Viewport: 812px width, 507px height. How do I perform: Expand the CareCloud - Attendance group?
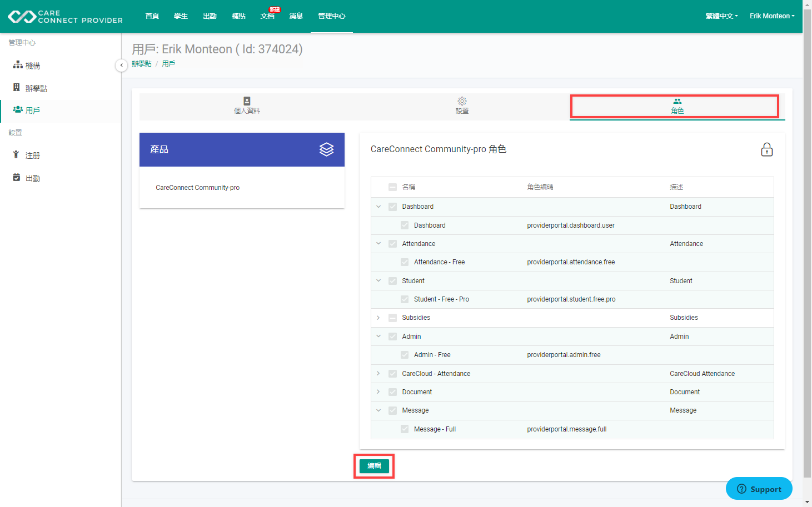tap(378, 374)
